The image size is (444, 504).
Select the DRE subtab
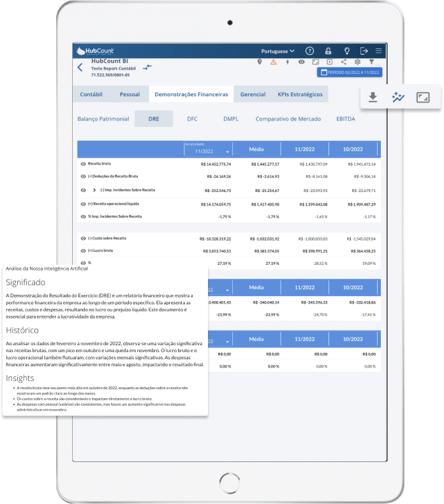coord(154,119)
